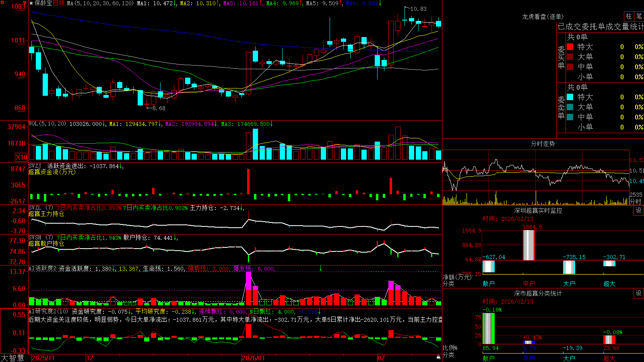Click the 深圳超赢实时监控 panel title

click(x=538, y=210)
